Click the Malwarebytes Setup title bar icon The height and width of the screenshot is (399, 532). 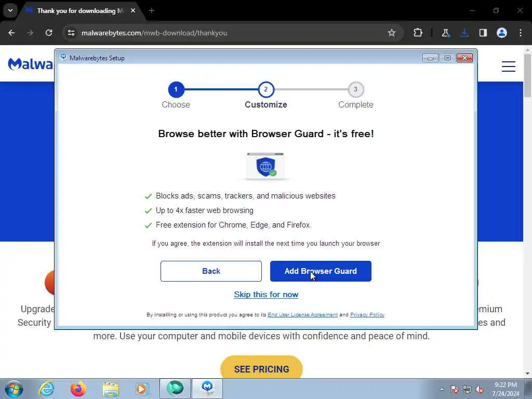point(63,57)
